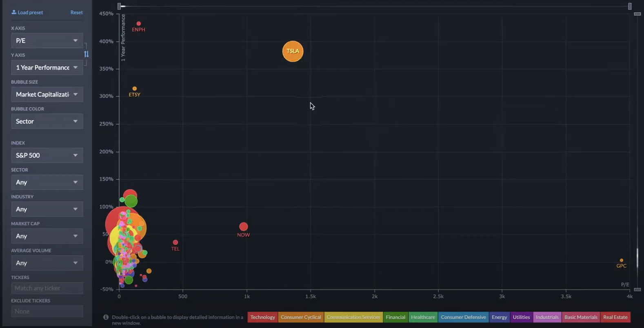Screen dimensions: 644x328
Task: Open the Market Cap filter dropdown
Action: tap(47, 236)
